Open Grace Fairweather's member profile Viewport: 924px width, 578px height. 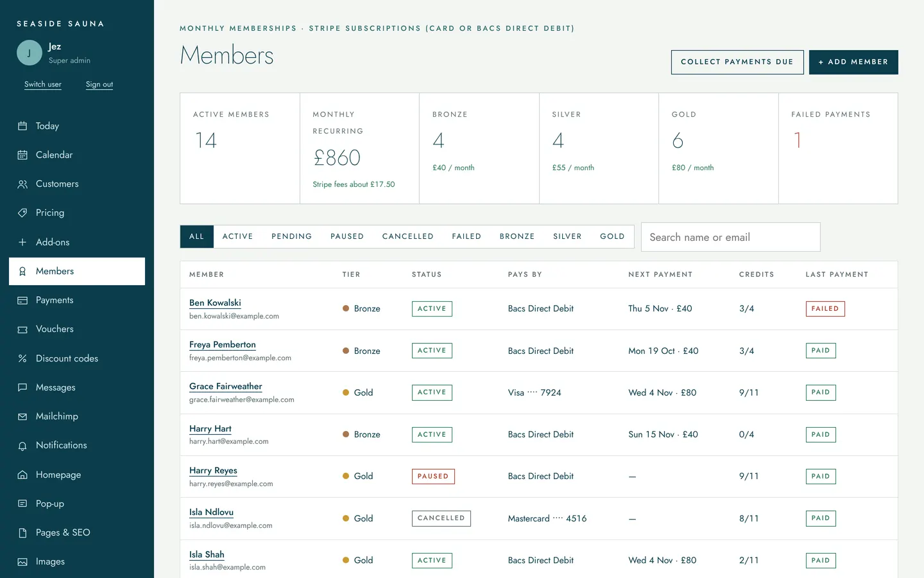coord(226,387)
